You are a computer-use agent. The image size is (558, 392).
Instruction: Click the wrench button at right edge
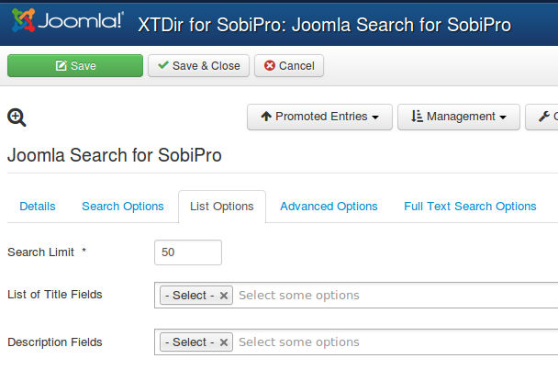[x=542, y=117]
